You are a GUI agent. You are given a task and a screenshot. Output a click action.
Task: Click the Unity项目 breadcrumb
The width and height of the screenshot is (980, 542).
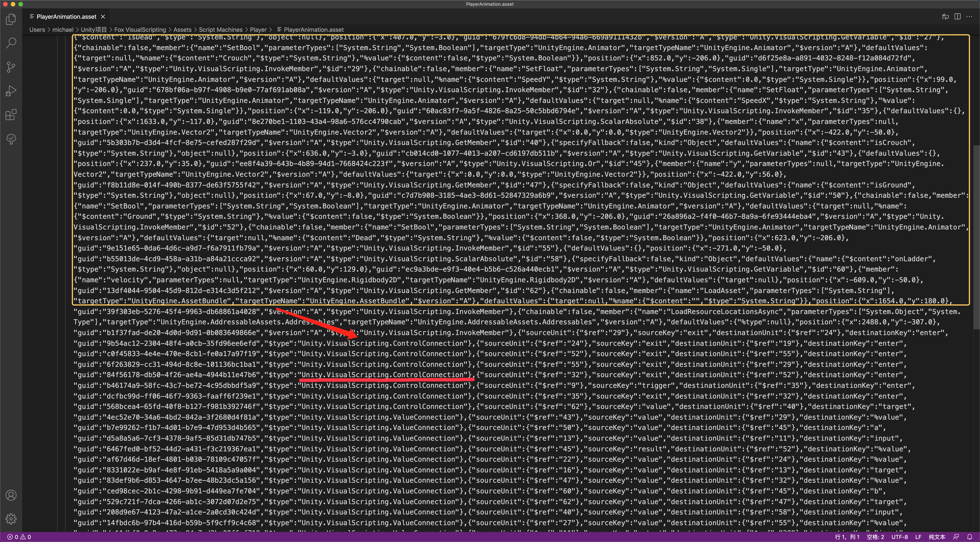click(94, 30)
